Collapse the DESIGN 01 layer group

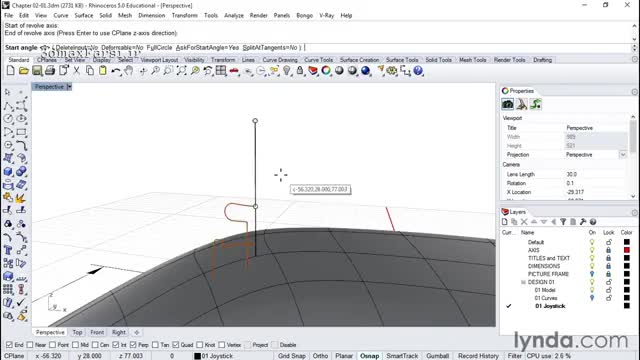coord(523,282)
